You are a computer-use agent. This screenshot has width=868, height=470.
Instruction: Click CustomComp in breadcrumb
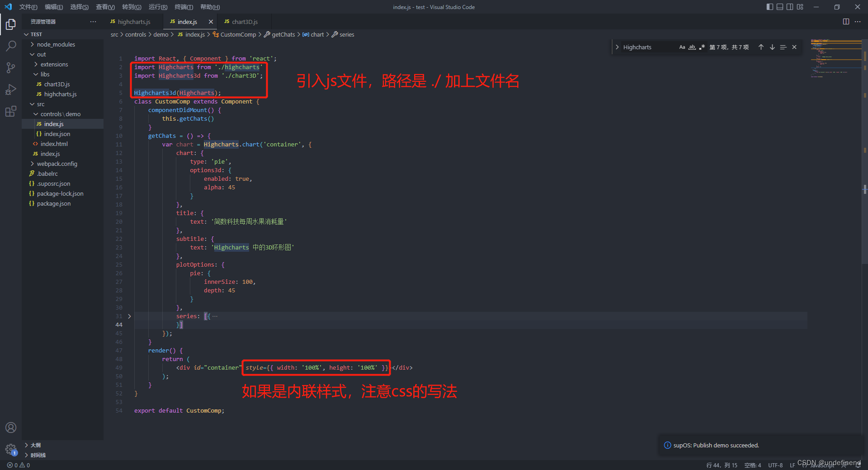[234, 34]
